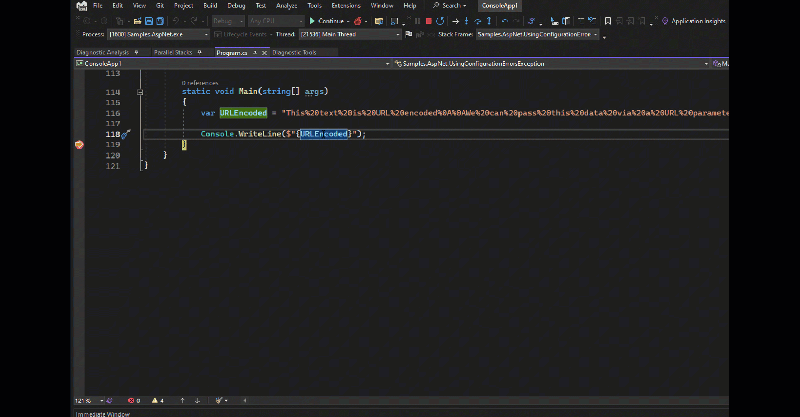Click the 0 references CodeLens link
The height and width of the screenshot is (417, 800).
tap(200, 83)
